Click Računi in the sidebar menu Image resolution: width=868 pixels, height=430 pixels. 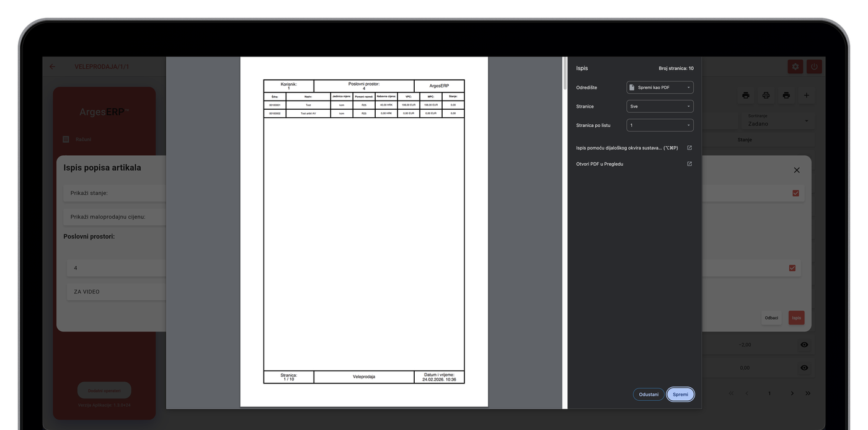(x=83, y=140)
